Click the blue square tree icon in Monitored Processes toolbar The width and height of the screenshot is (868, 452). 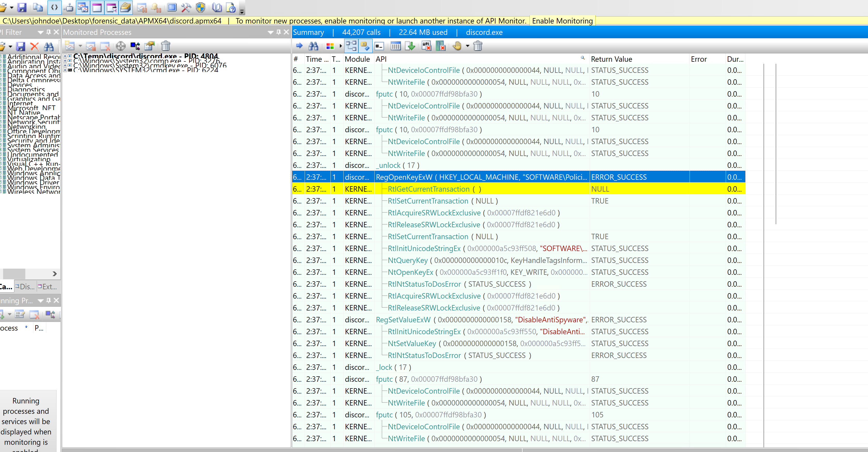click(135, 46)
